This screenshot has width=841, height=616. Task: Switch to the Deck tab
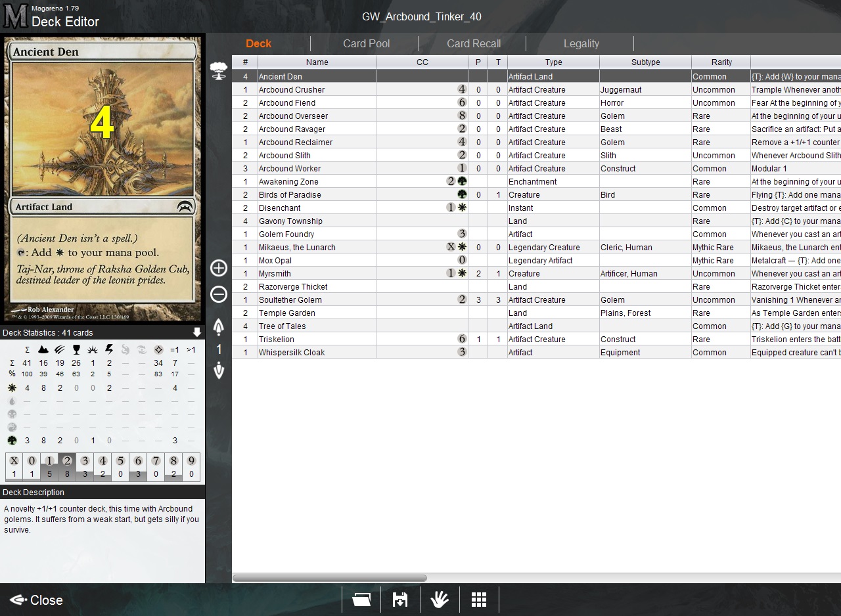(258, 43)
